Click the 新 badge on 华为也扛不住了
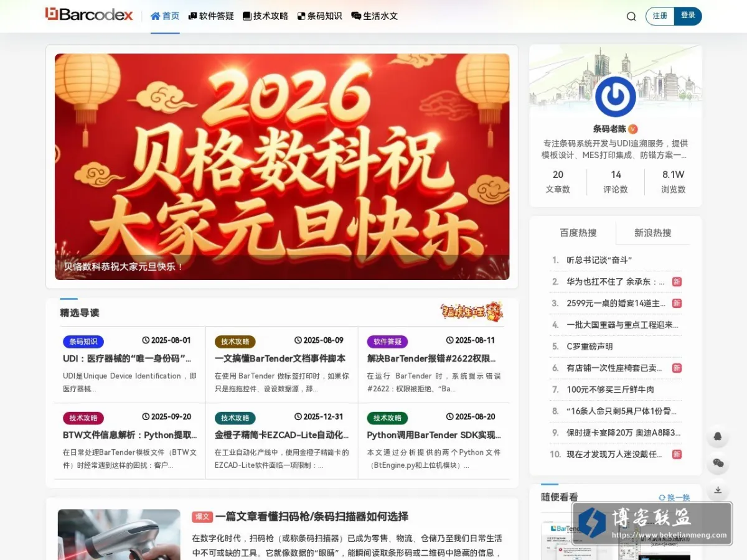Image resolution: width=747 pixels, height=560 pixels. pos(677,282)
